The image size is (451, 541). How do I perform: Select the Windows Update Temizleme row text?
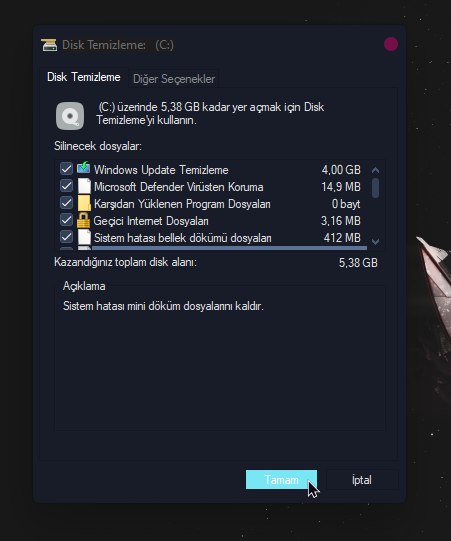coord(161,170)
